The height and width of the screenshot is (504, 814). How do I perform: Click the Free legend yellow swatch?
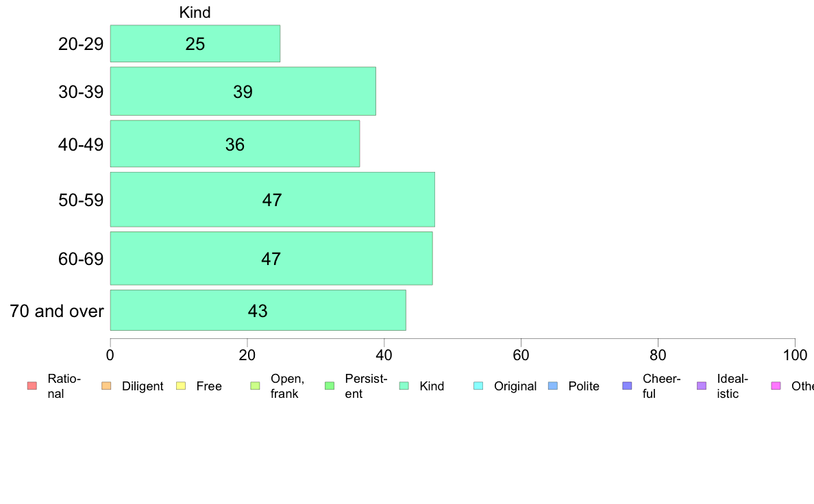click(181, 386)
